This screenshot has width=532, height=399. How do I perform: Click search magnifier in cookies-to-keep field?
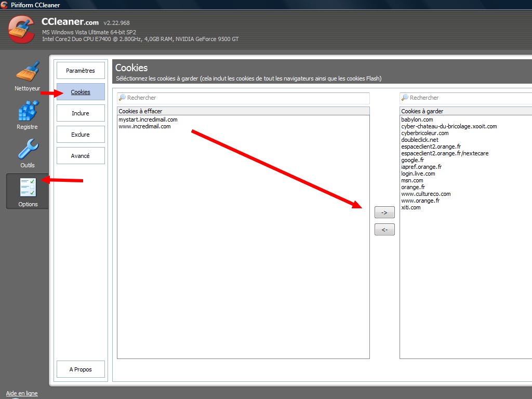[405, 98]
